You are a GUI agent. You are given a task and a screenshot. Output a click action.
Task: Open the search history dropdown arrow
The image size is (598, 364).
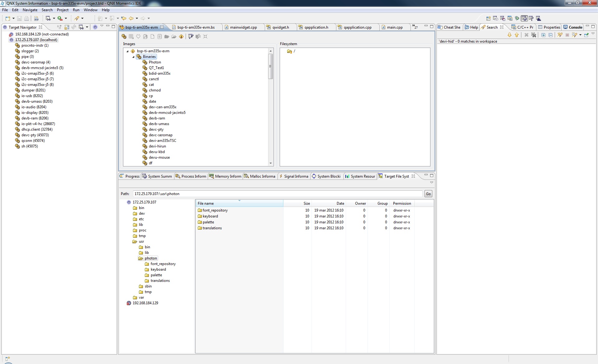[580, 35]
